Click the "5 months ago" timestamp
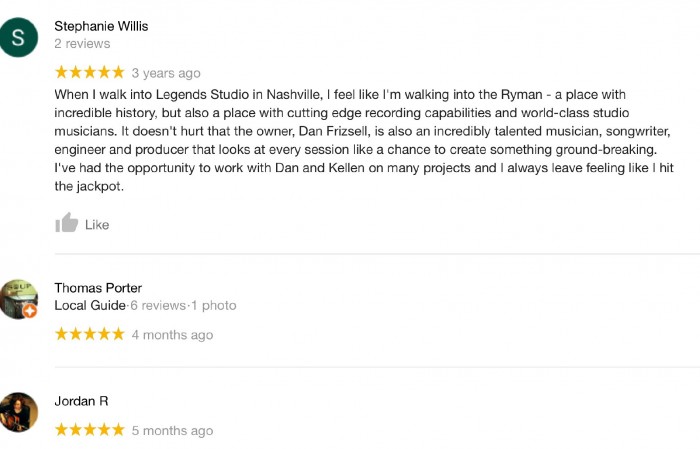Viewport: 700px width, 449px height. click(x=172, y=431)
